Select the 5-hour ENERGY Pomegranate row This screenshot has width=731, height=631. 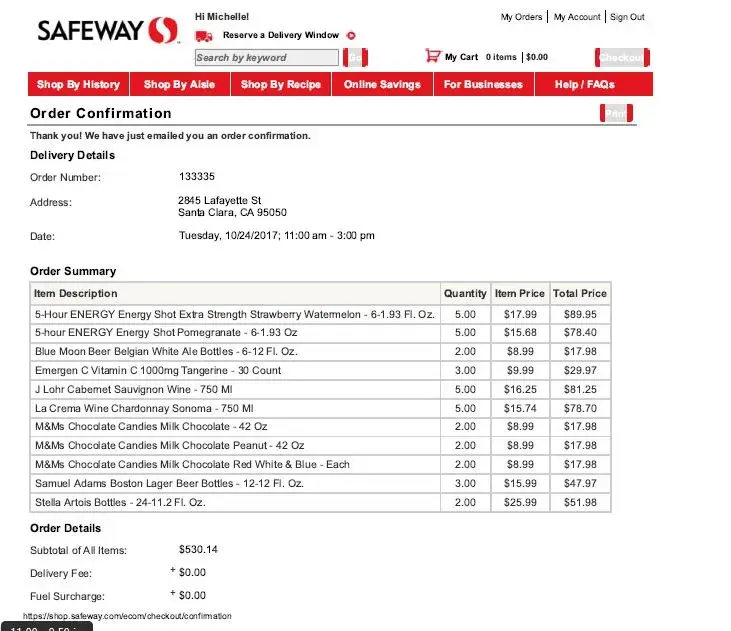pos(320,333)
